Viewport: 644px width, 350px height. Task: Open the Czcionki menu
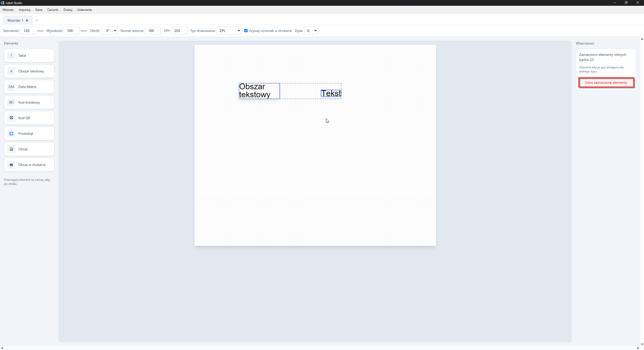pyautogui.click(x=53, y=10)
